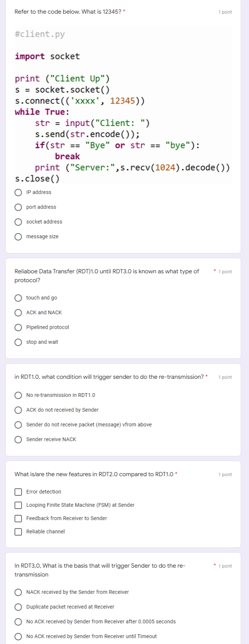Select "No re-transmission in RDT1.0" option
The width and height of the screenshot is (249, 644).
click(x=18, y=395)
